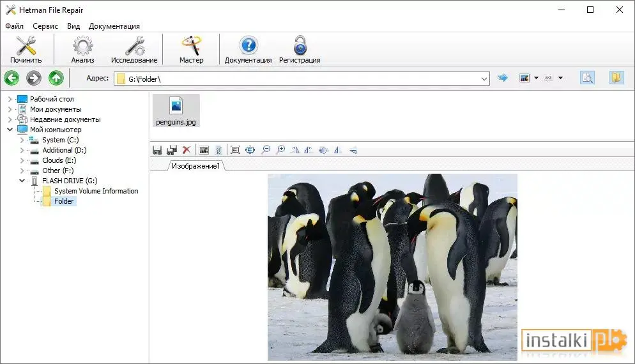Select FLASH DRIVE (G:) in the tree
Image resolution: width=635 pixels, height=364 pixels.
pyautogui.click(x=70, y=181)
